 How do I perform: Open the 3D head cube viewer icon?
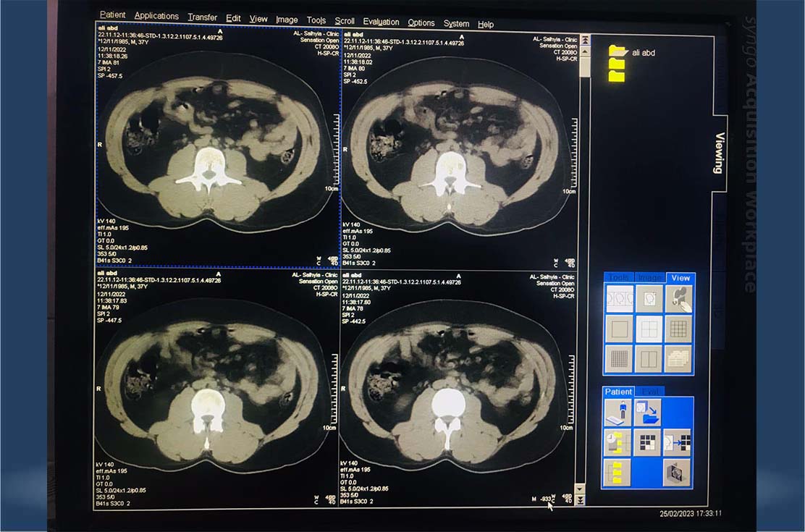677,473
